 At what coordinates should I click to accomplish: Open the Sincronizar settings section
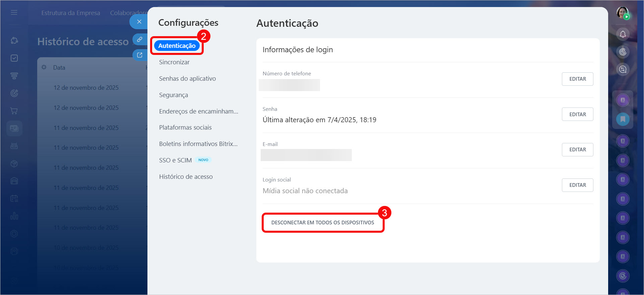point(174,62)
